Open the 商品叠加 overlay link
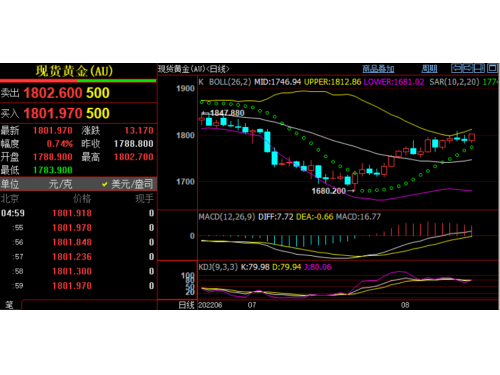500x375 pixels. click(378, 69)
